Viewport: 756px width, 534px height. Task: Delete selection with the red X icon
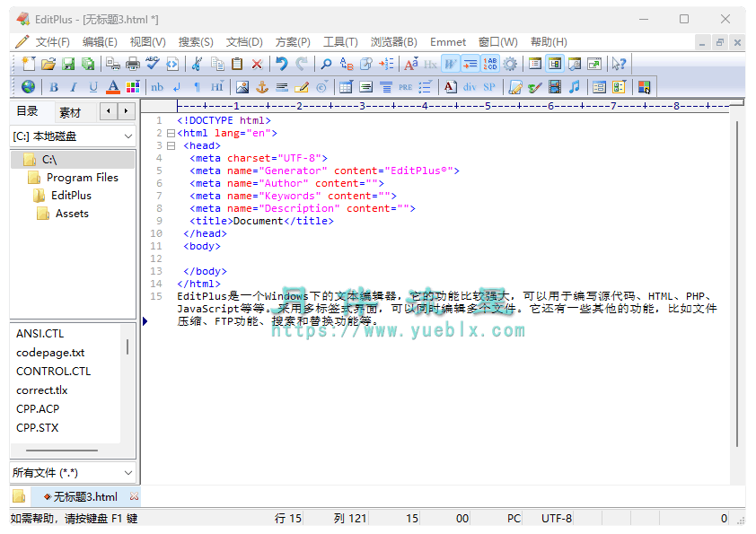click(x=257, y=64)
